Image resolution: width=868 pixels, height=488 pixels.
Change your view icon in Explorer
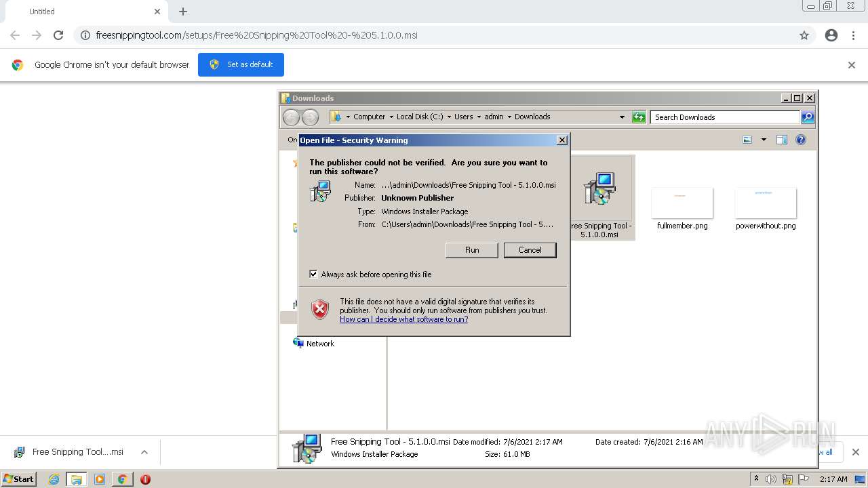747,140
